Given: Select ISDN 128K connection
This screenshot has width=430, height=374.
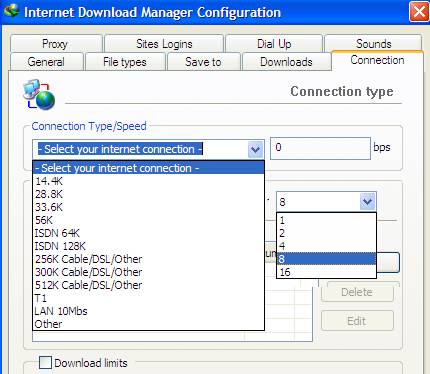Looking at the screenshot, I should pos(148,246).
